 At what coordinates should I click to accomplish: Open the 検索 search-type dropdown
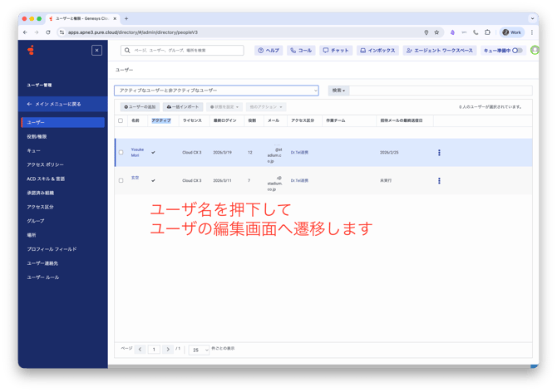point(338,91)
